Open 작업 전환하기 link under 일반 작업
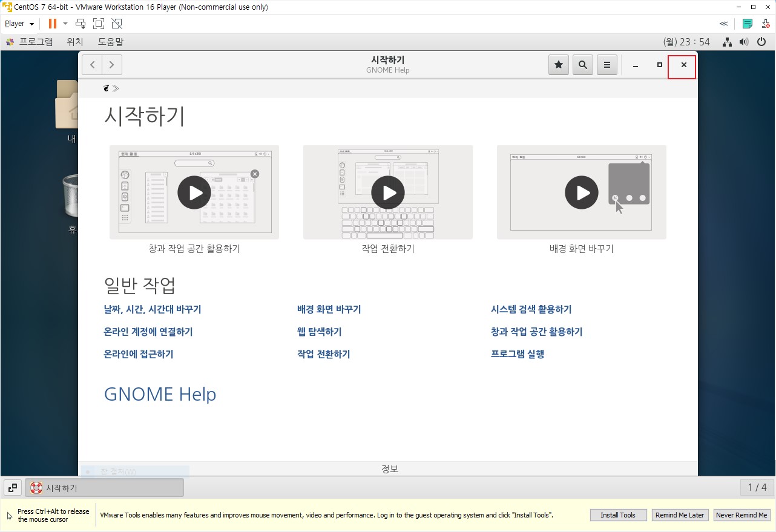 click(x=324, y=354)
